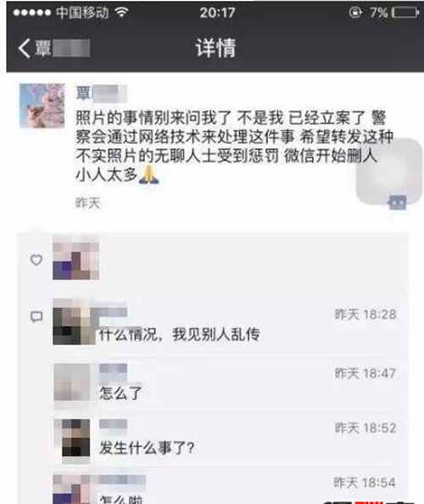The height and width of the screenshot is (504, 424).
Task: Open the avatar beside the 18:28 comment
Action: click(x=74, y=322)
